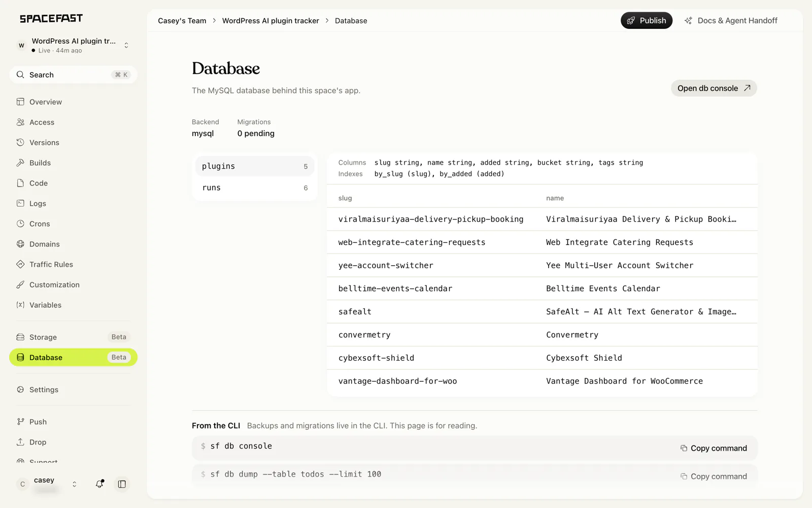
Task: Open Drop upload icon
Action: [20, 442]
